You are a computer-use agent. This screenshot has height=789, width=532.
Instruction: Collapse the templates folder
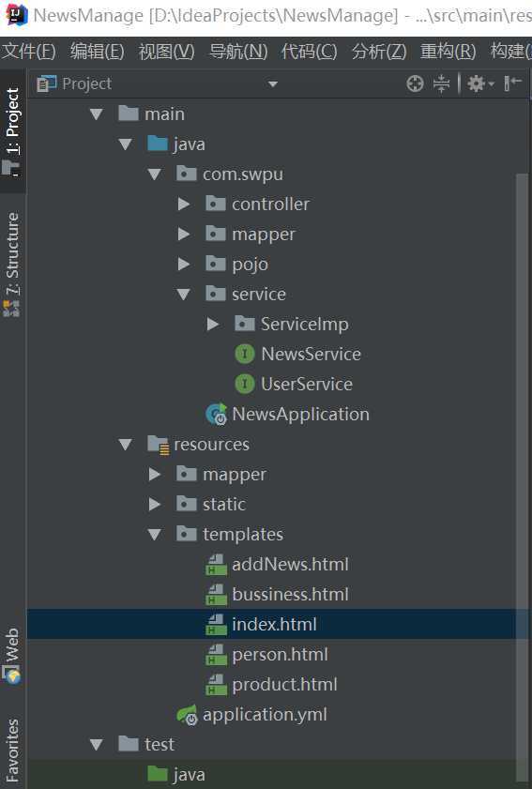click(155, 535)
